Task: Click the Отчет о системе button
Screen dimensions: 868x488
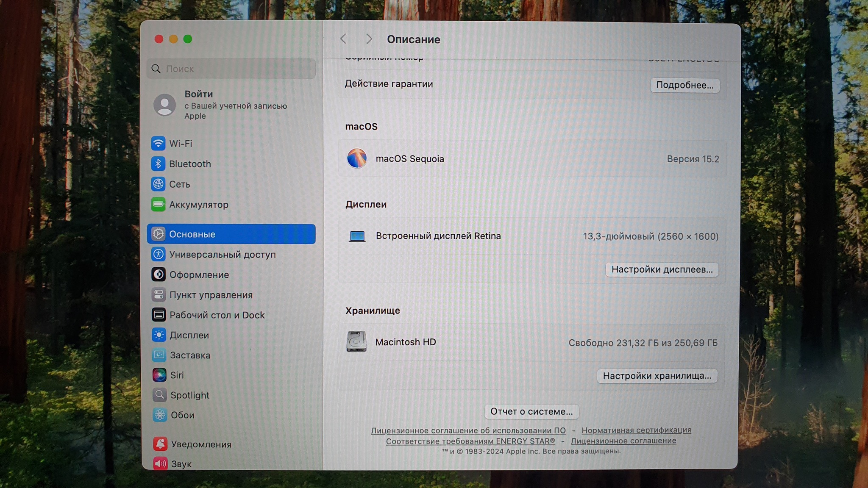Action: 531,411
